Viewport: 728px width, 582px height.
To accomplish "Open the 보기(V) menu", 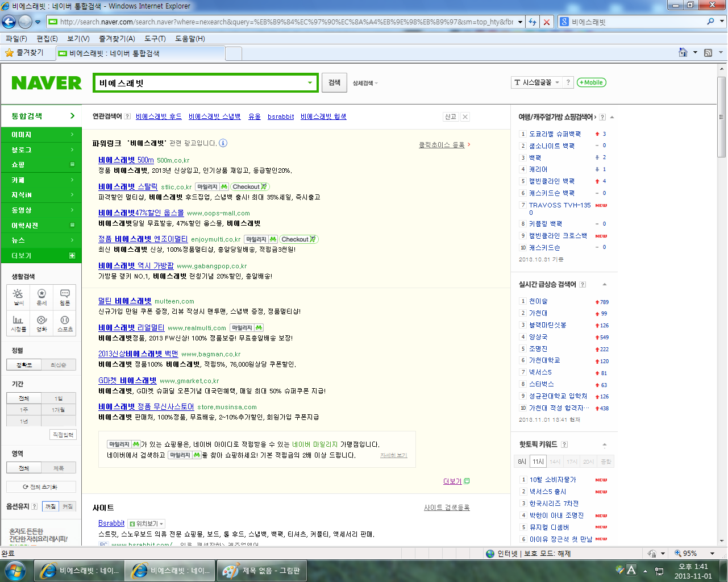I will [78, 39].
